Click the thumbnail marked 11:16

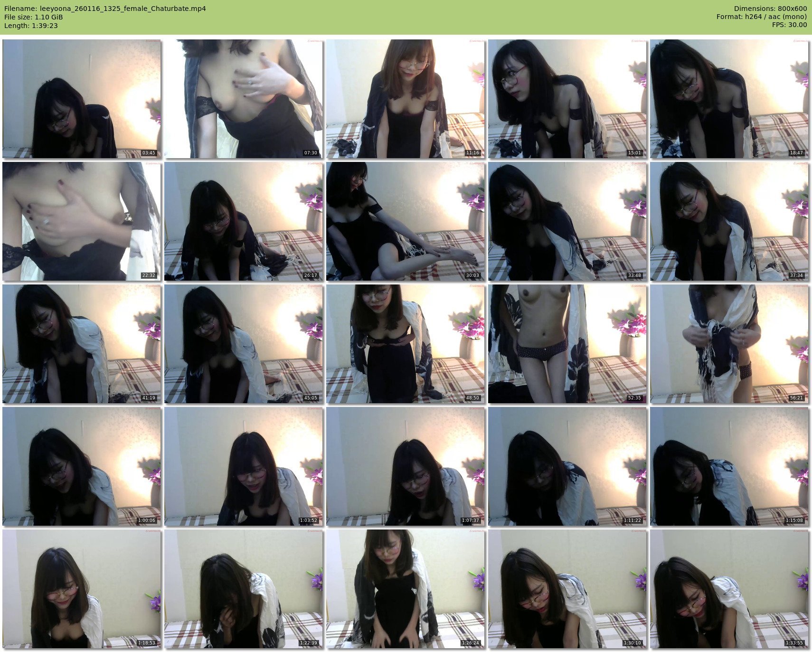pyautogui.click(x=406, y=99)
